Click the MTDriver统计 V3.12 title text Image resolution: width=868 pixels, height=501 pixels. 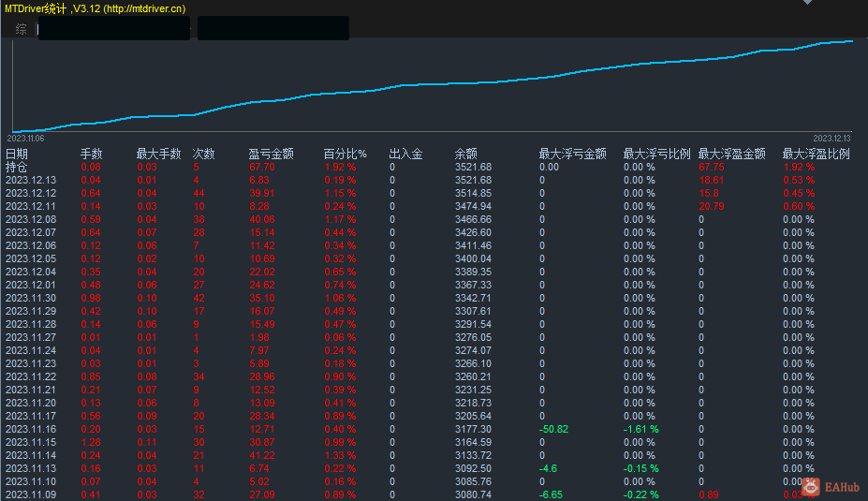pos(96,8)
